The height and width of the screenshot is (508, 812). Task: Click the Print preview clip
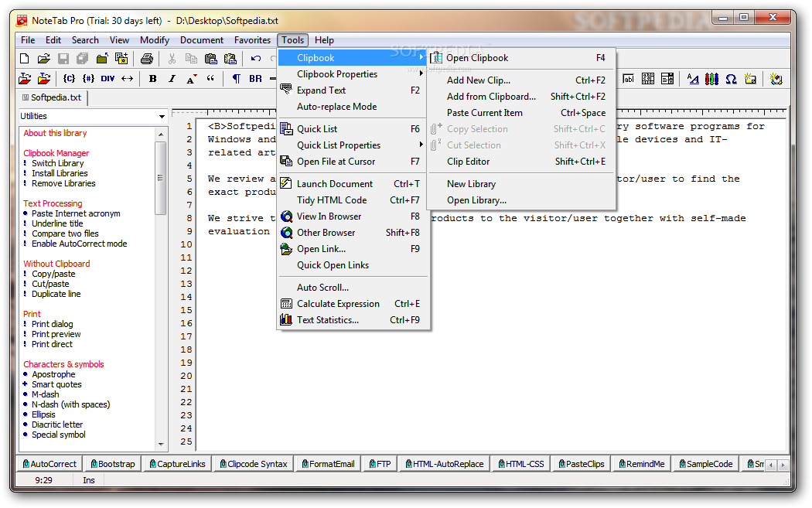coord(56,334)
